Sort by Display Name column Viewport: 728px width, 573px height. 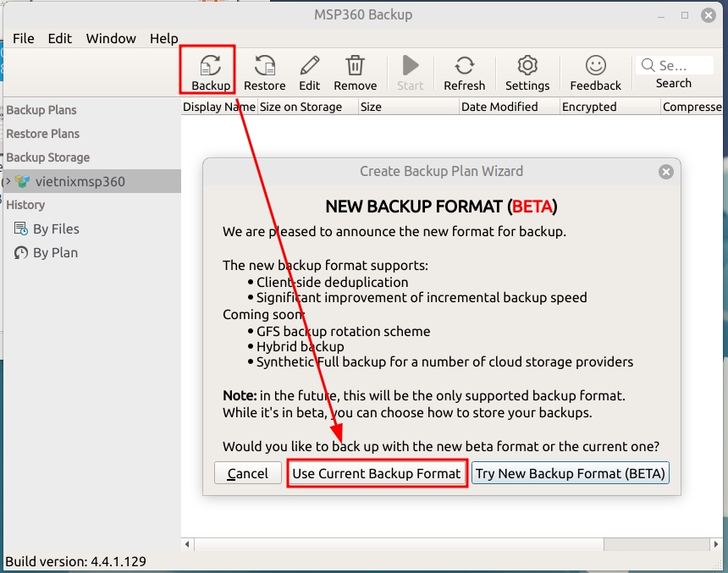pos(219,107)
